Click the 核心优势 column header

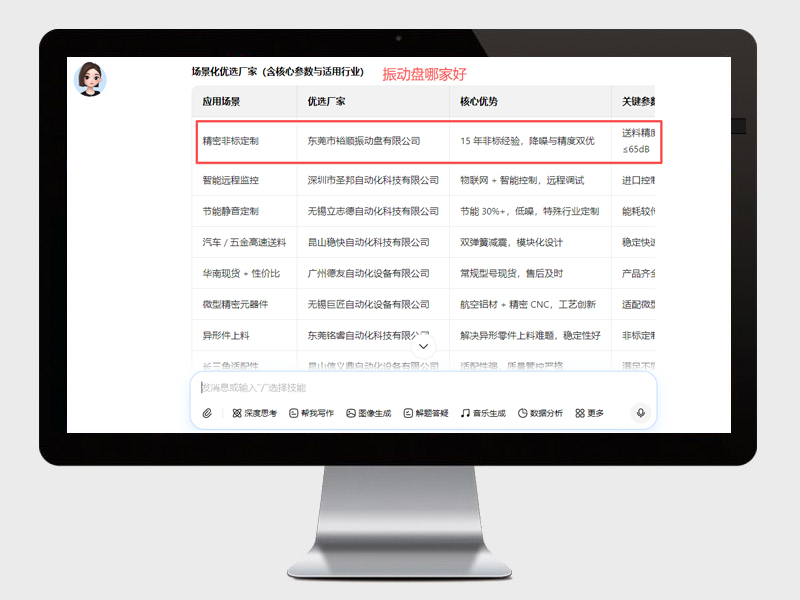click(x=479, y=102)
